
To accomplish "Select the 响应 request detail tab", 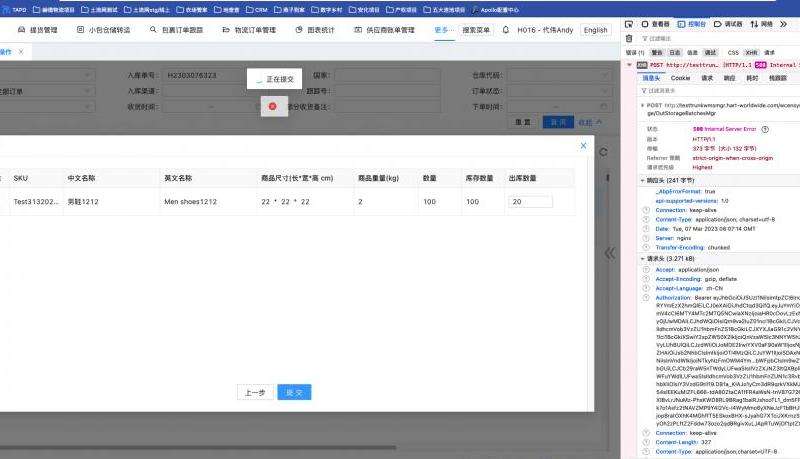I will (730, 78).
